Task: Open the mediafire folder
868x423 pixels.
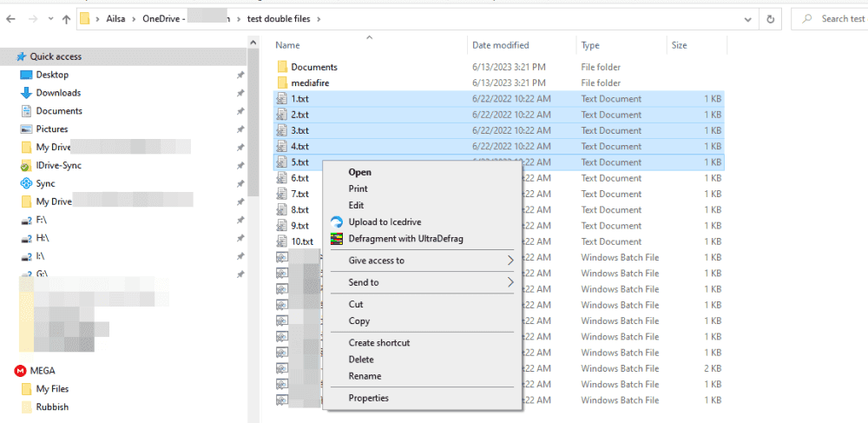Action: click(x=310, y=83)
